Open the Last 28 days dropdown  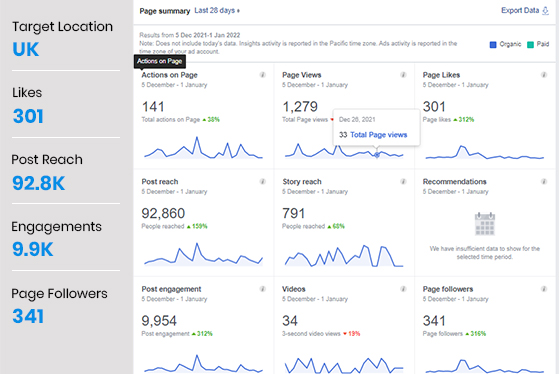(x=217, y=11)
